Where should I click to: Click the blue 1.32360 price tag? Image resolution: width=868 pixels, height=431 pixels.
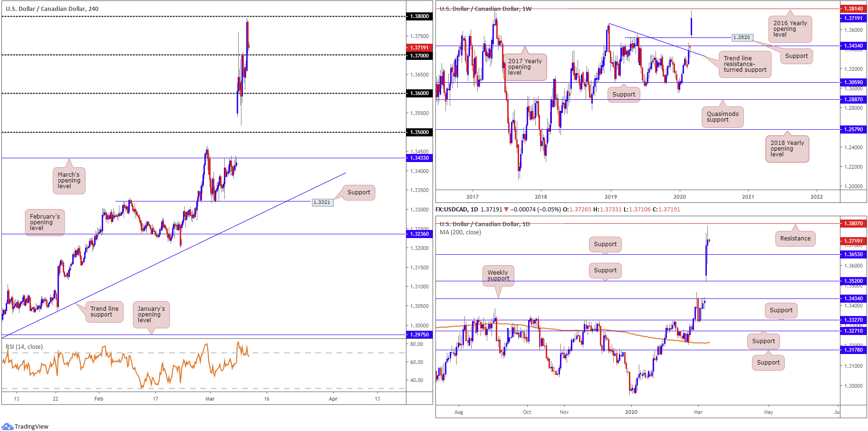419,234
